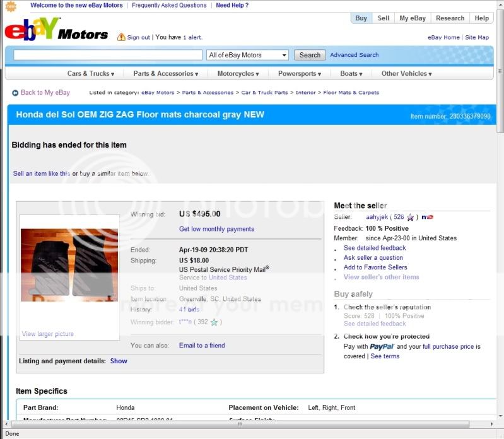504x439 pixels.
Task: Open the All of eBay Motors dropdown
Action: point(247,56)
